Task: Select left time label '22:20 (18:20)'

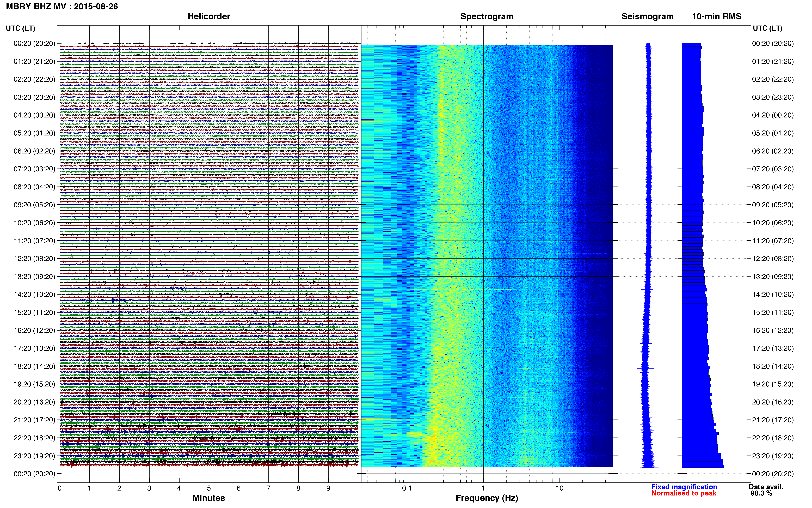Action: click(34, 438)
